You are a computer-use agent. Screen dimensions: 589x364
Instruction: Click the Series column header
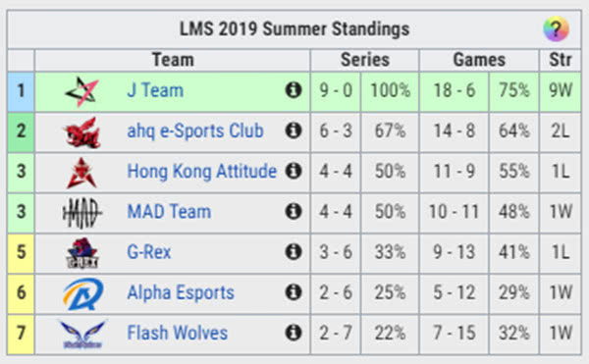coord(365,60)
